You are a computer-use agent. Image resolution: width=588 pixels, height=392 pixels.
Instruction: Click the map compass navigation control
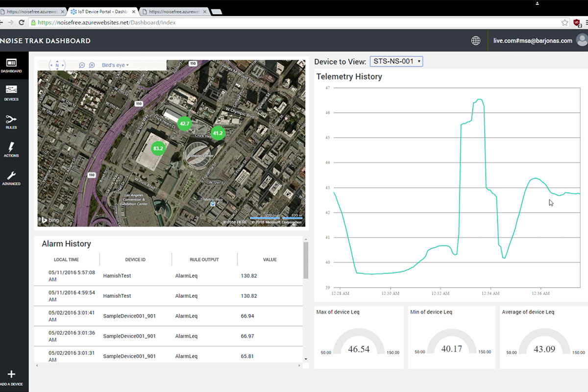click(57, 65)
